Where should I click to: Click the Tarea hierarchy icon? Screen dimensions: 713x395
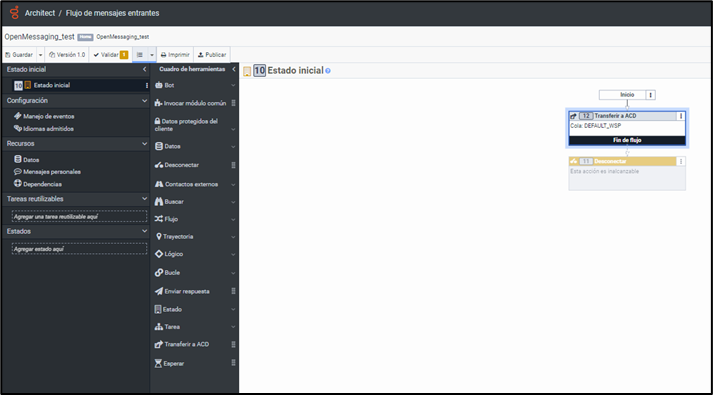pos(159,327)
